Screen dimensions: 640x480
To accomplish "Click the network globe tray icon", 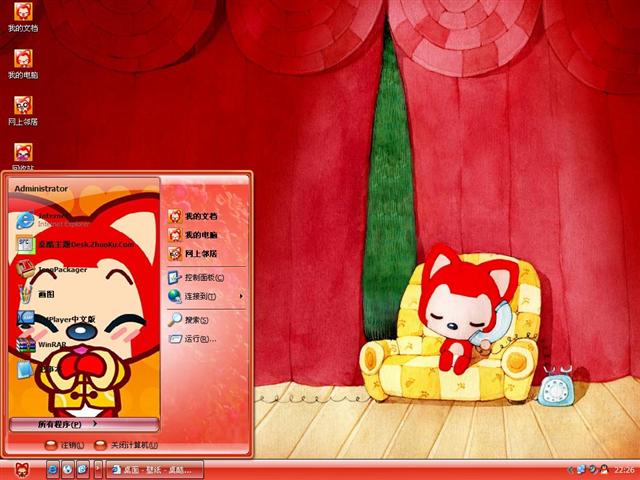I will coord(580,470).
